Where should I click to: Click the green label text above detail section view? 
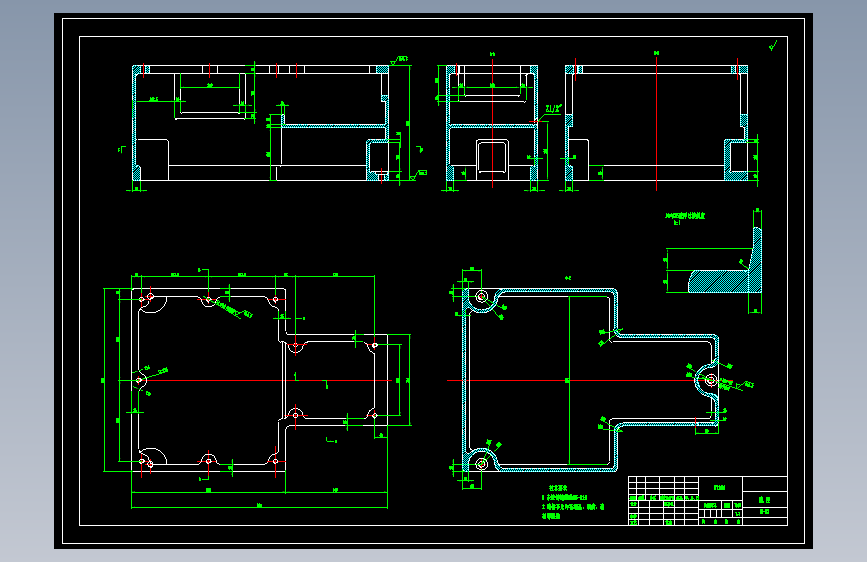click(x=685, y=218)
